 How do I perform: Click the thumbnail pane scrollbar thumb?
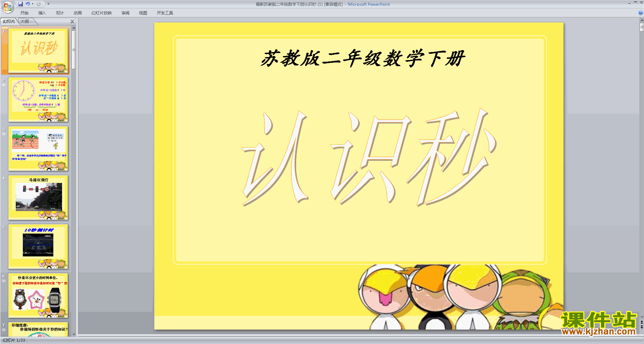(x=74, y=50)
